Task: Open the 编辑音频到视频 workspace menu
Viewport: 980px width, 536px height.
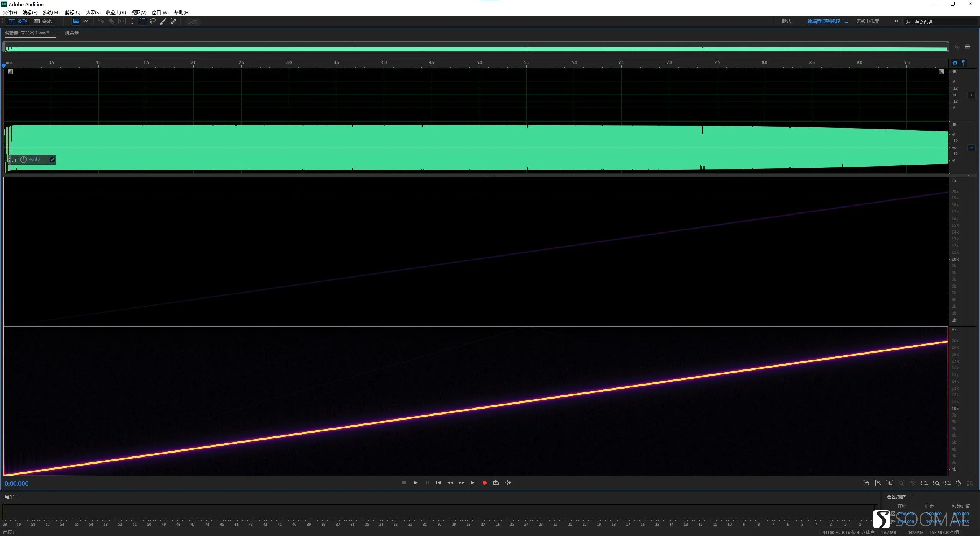Action: click(846, 21)
